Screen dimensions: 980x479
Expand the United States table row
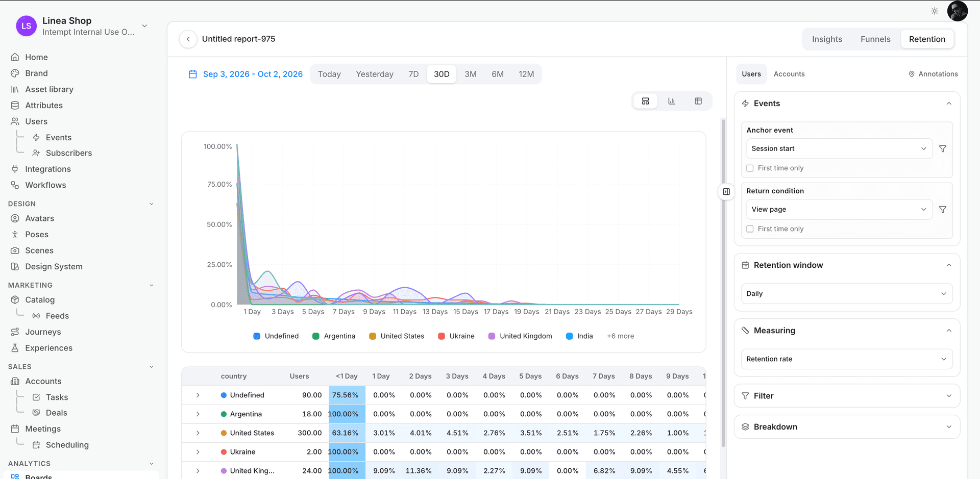(198, 433)
